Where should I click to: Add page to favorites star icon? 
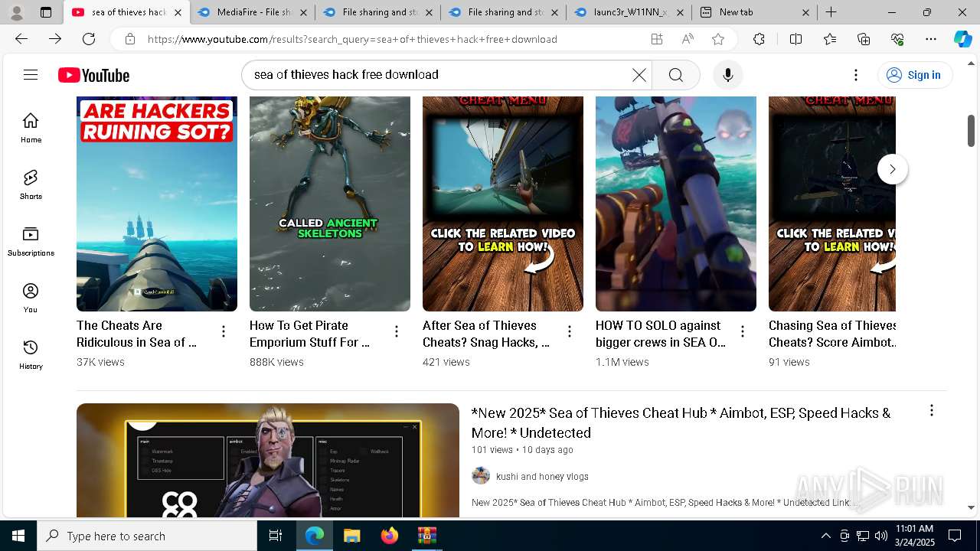point(718,39)
